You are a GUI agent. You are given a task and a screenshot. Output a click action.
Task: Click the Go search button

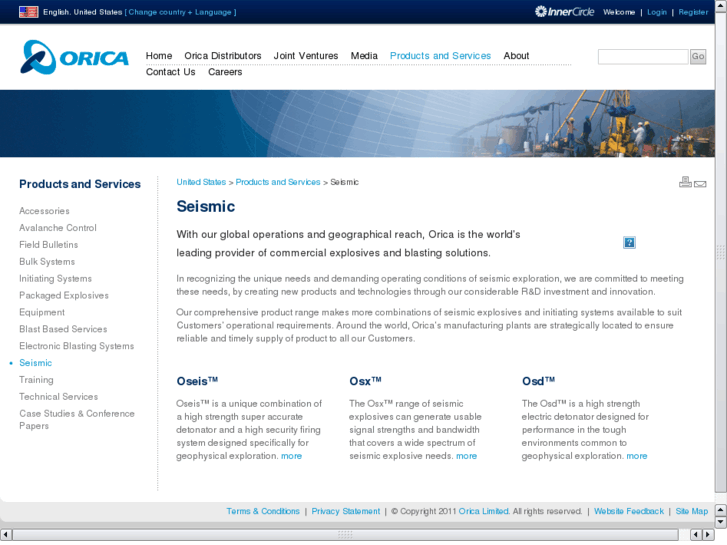pyautogui.click(x=698, y=57)
